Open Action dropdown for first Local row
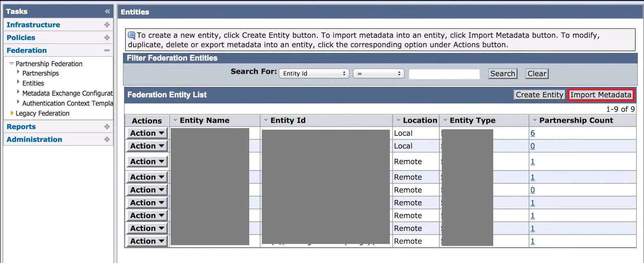The height and width of the screenshot is (263, 644). [x=147, y=133]
